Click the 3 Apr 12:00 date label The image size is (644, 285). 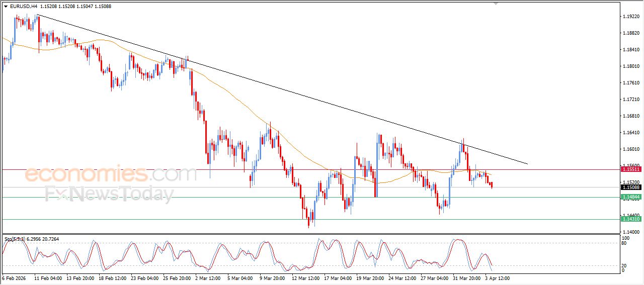pos(498,277)
